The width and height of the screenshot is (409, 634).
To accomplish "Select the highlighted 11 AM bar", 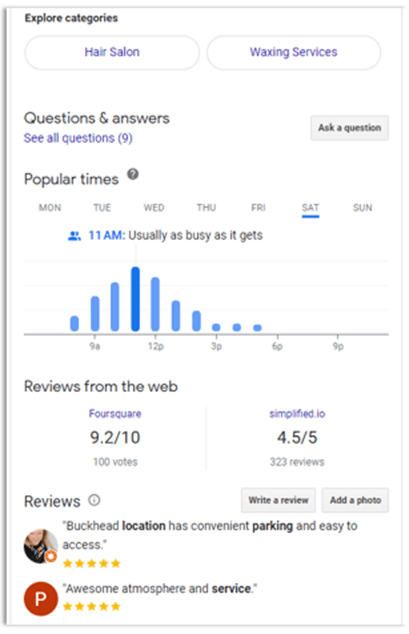I will [x=136, y=299].
